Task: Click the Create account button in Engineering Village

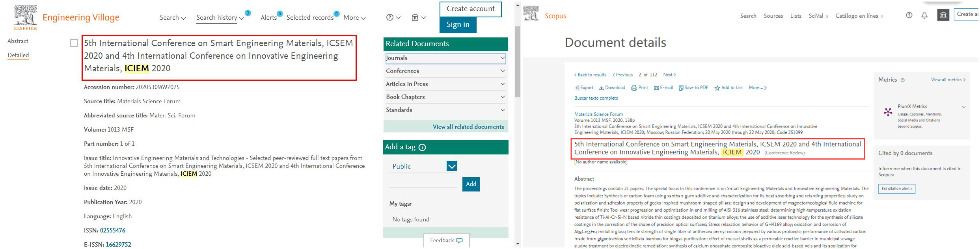Action: [471, 9]
